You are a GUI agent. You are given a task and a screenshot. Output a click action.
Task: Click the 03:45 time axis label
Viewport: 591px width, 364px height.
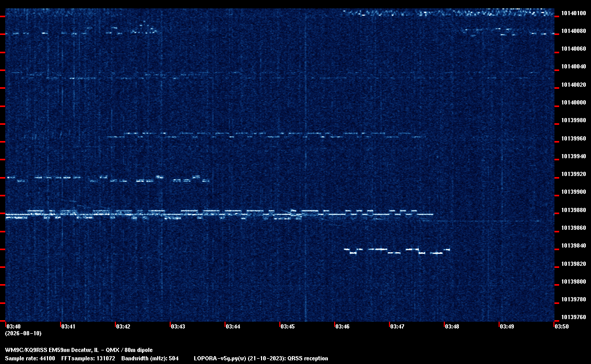288,326
